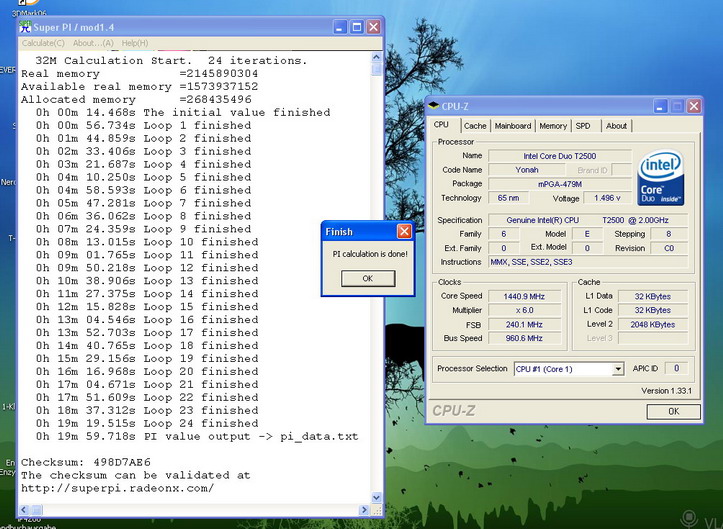723x529 pixels.
Task: Maximize the Super PI window
Action: coord(356,27)
